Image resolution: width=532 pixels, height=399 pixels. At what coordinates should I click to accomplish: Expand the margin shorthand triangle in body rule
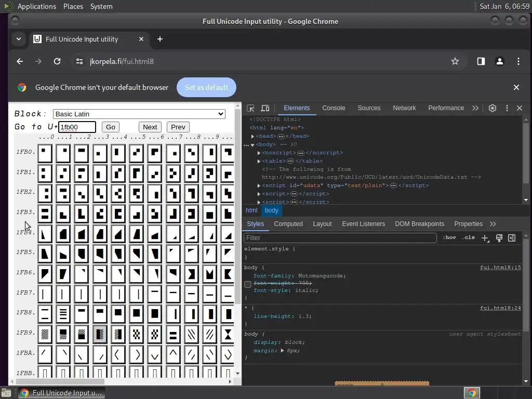pyautogui.click(x=282, y=351)
